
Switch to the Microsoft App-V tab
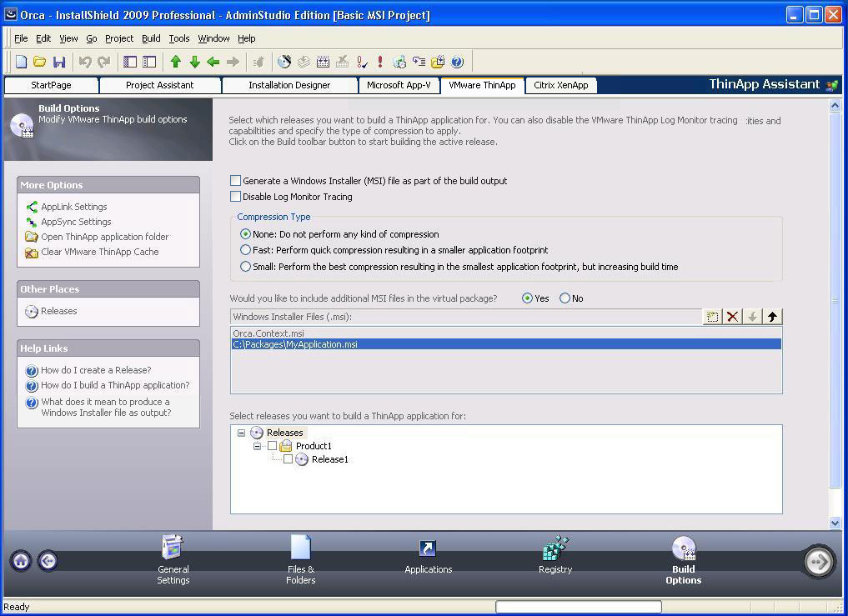(x=399, y=85)
